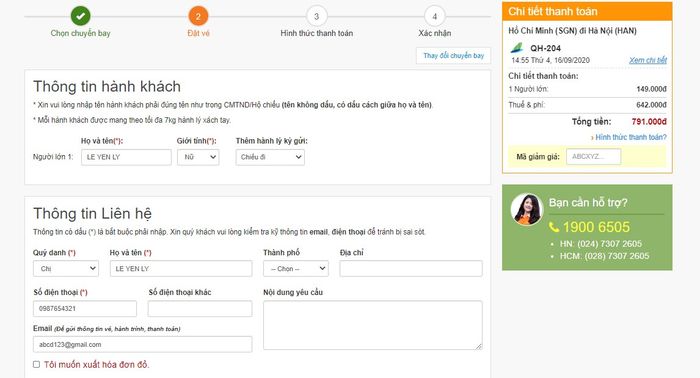Click the orange step 2 'Đặt vé' circle
Viewport: 700px width, 378px height.
pos(198,17)
